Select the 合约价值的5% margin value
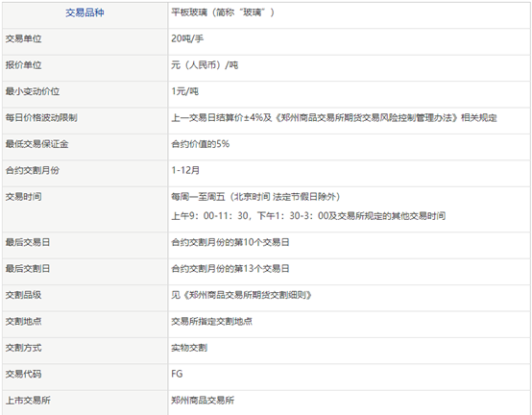This screenshot has width=532, height=415. tap(200, 144)
